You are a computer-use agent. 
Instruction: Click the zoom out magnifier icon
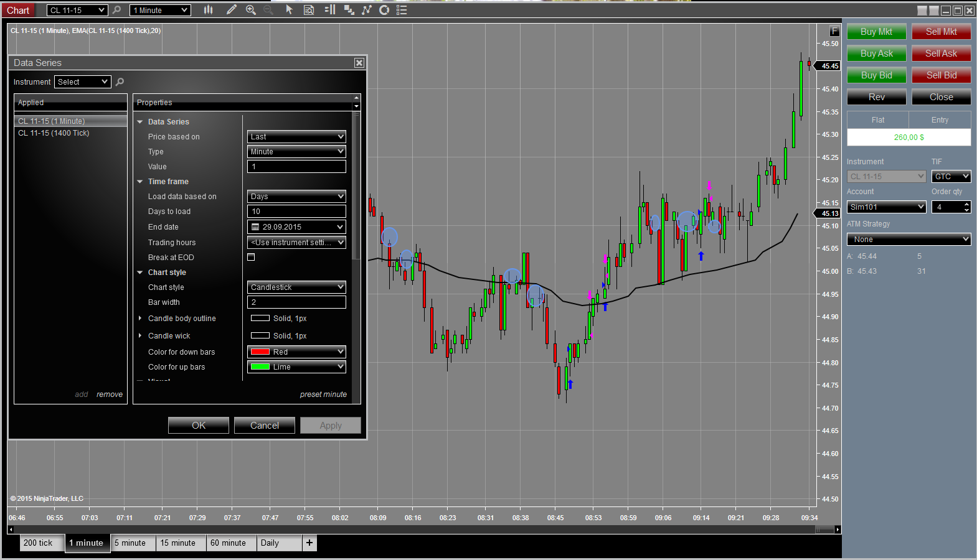point(268,10)
